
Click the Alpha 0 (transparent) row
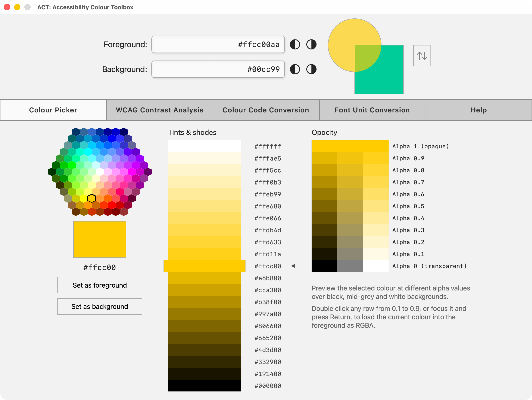tap(350, 266)
